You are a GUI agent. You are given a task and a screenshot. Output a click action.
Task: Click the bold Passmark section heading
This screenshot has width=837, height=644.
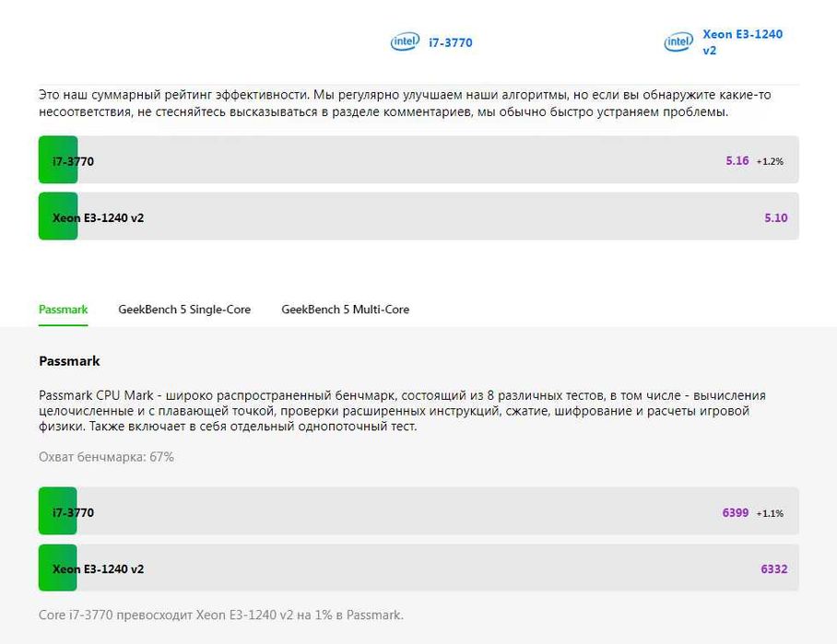tap(69, 361)
